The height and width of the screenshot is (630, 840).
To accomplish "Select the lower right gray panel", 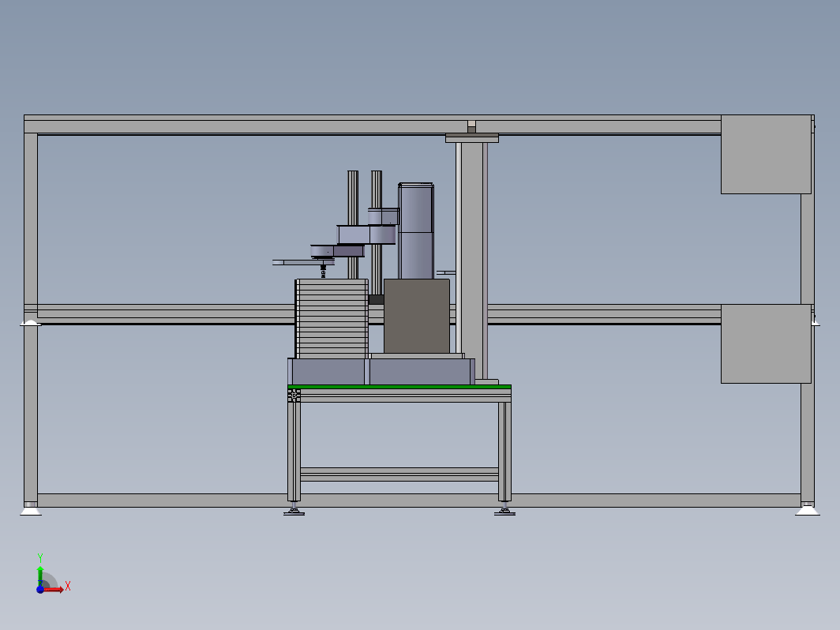I will (766, 344).
